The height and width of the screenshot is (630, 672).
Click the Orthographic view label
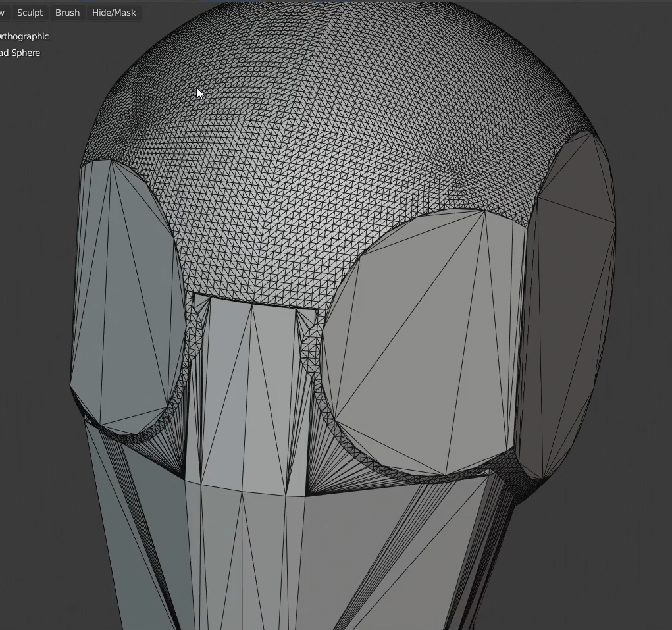[24, 36]
